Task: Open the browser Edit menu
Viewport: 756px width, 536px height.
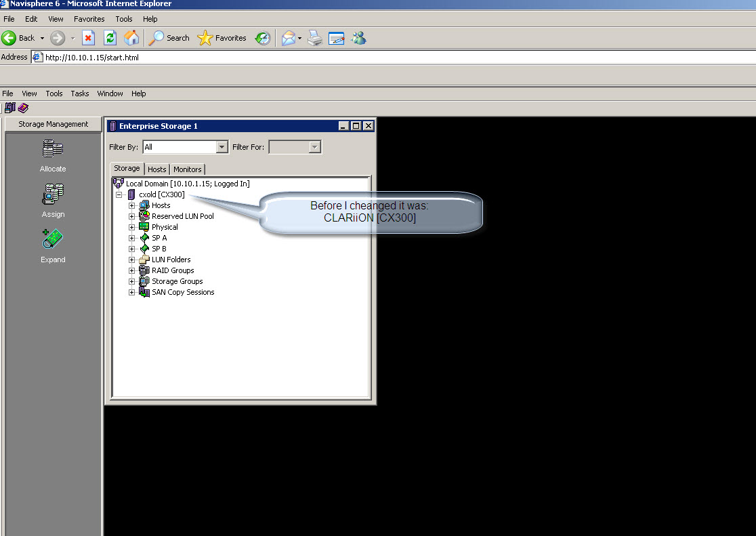Action: (x=31, y=19)
